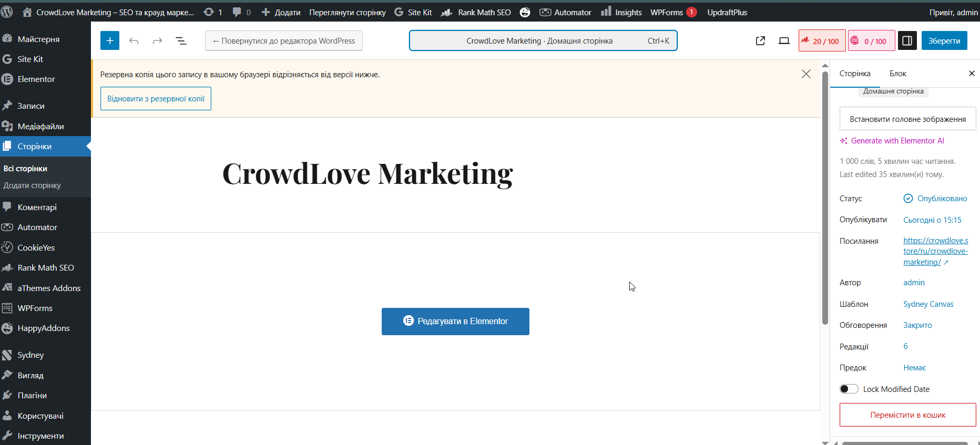Open updates icon in admin bar

tap(213, 12)
